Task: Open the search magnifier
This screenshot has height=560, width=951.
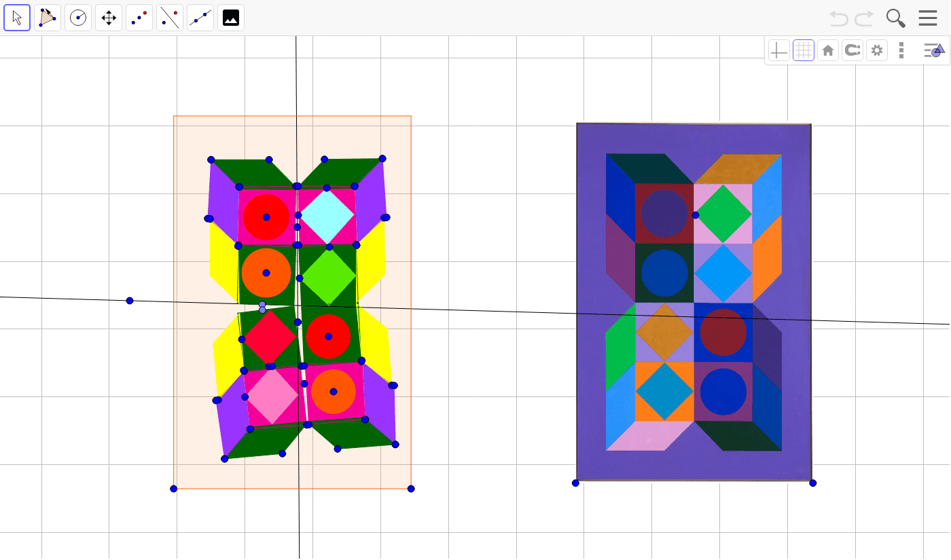Action: (x=896, y=18)
